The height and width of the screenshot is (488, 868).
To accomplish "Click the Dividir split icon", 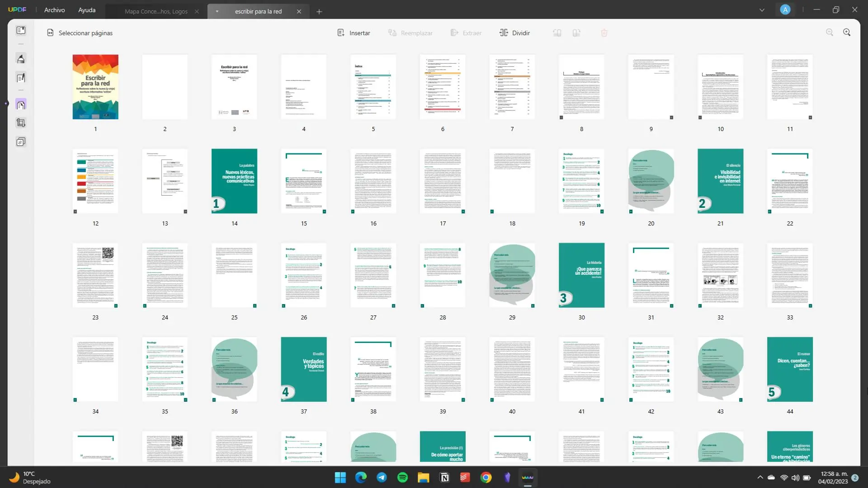I will click(504, 33).
